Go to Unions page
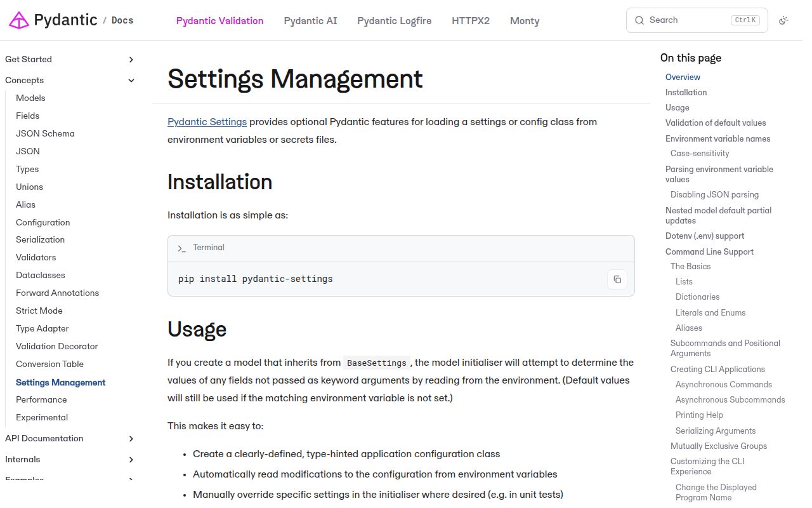The height and width of the screenshot is (508, 812). (x=29, y=187)
